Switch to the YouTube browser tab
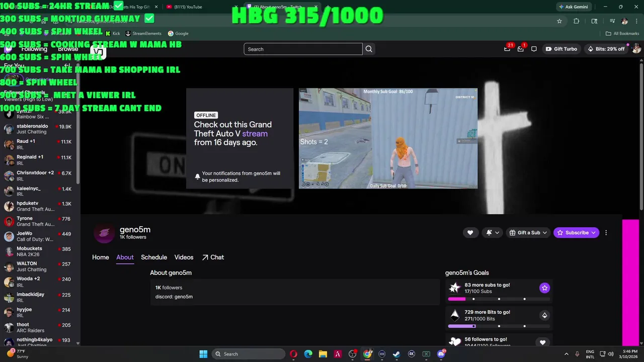The width and height of the screenshot is (644, 362). (199, 7)
